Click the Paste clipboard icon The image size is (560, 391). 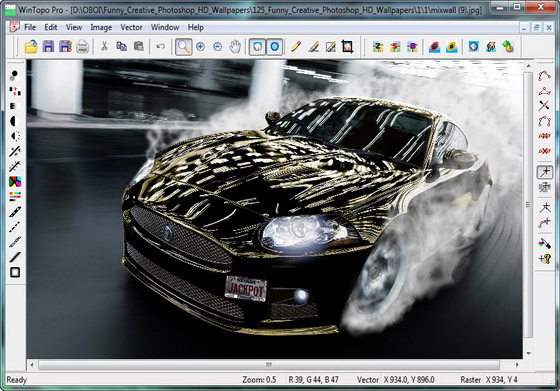pyautogui.click(x=139, y=46)
